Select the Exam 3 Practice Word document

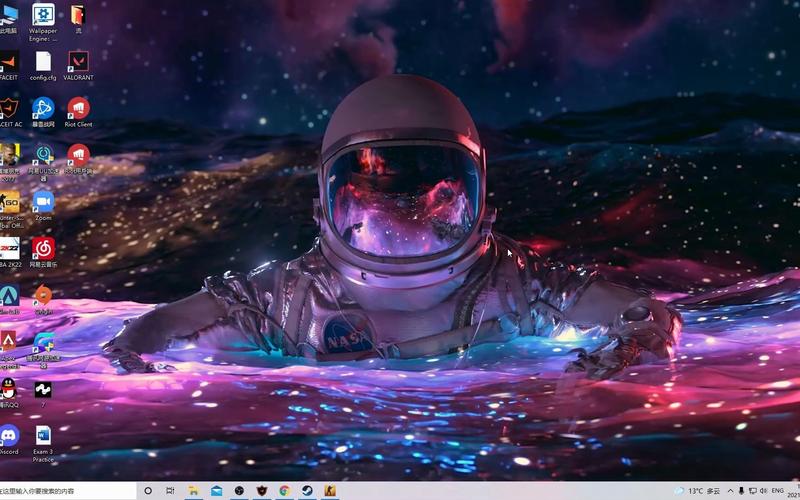(x=43, y=443)
